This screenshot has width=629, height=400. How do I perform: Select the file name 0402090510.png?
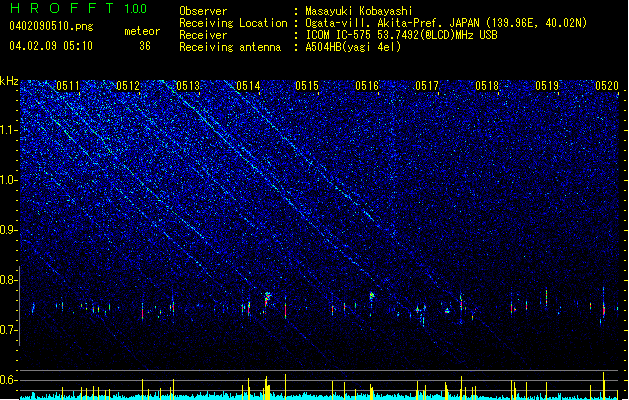click(x=51, y=26)
